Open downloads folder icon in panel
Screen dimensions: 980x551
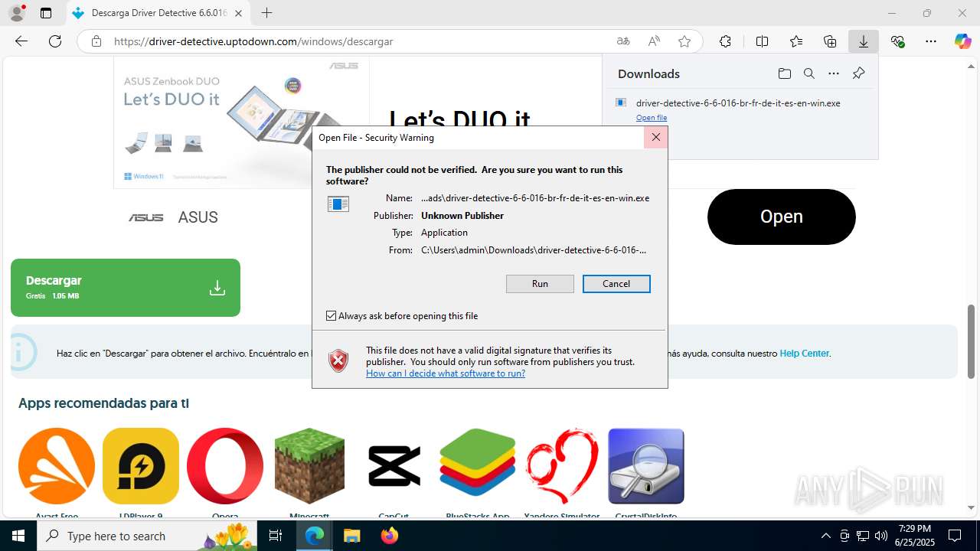[x=784, y=73]
